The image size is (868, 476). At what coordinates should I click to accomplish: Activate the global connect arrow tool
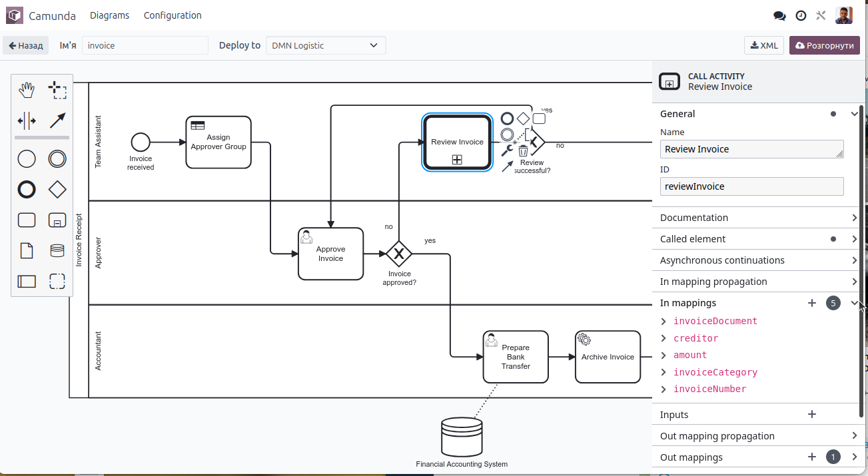(57, 121)
